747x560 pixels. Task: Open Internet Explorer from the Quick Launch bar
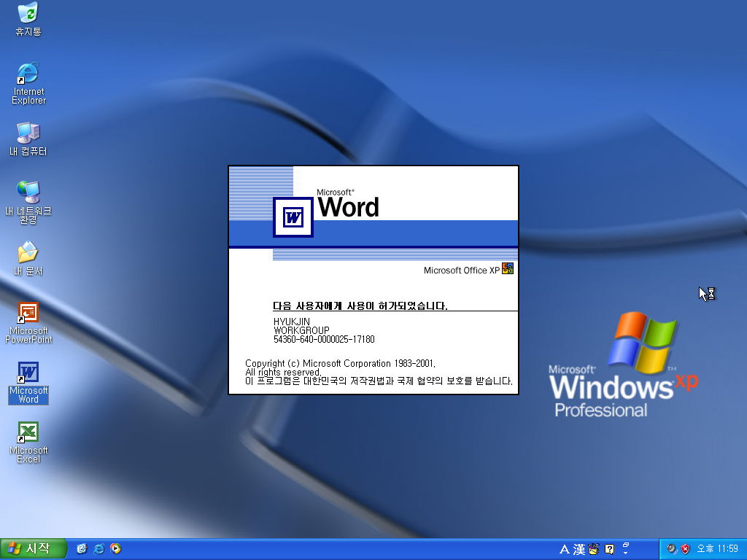99,549
